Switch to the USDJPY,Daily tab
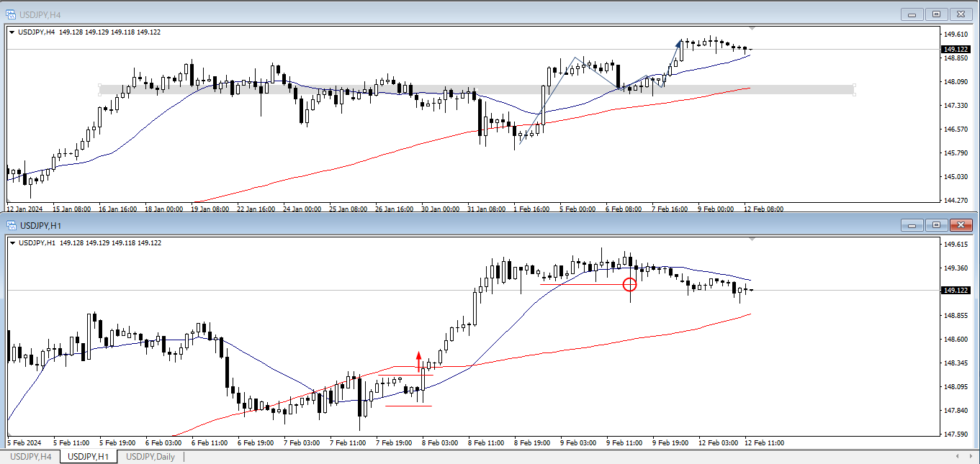 [x=150, y=457]
